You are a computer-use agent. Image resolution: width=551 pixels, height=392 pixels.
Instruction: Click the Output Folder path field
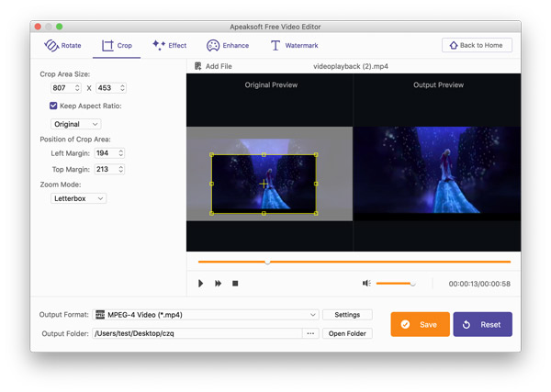pos(197,333)
